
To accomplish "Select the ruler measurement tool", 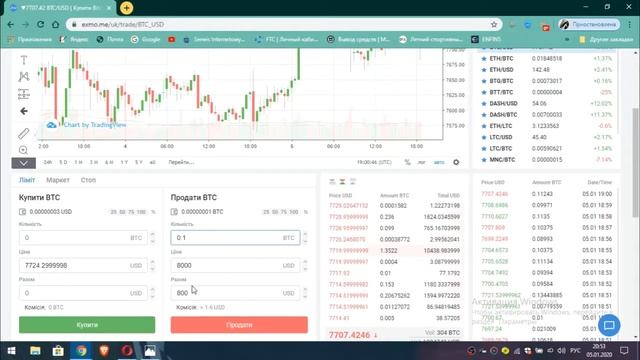I will tap(24, 133).
